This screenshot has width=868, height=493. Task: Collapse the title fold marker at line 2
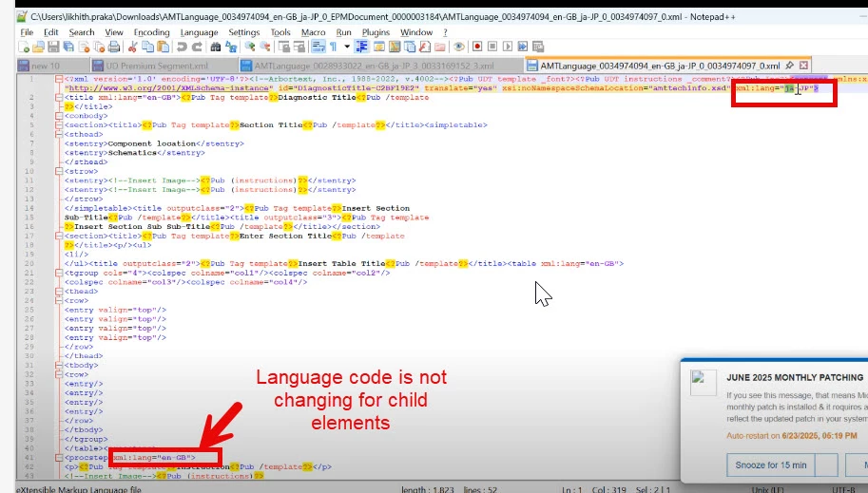[59, 98]
